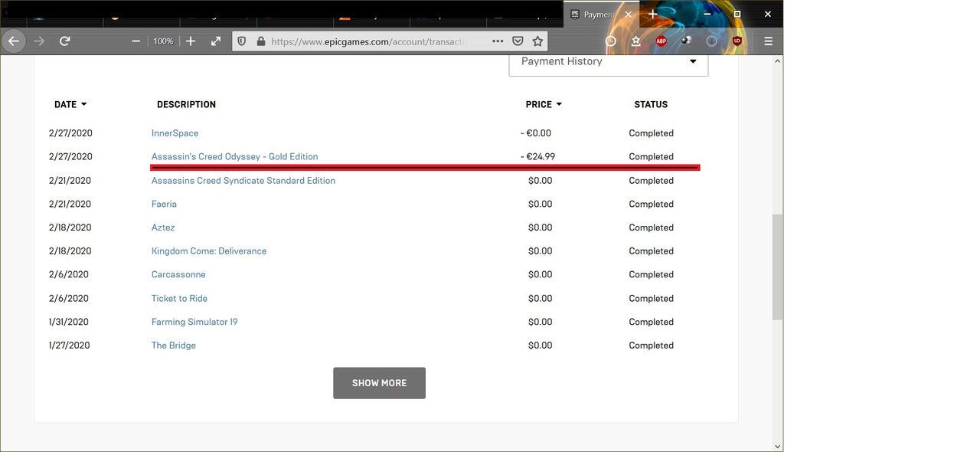View site security via the padlock icon
The height and width of the screenshot is (452, 980).
pos(261,41)
